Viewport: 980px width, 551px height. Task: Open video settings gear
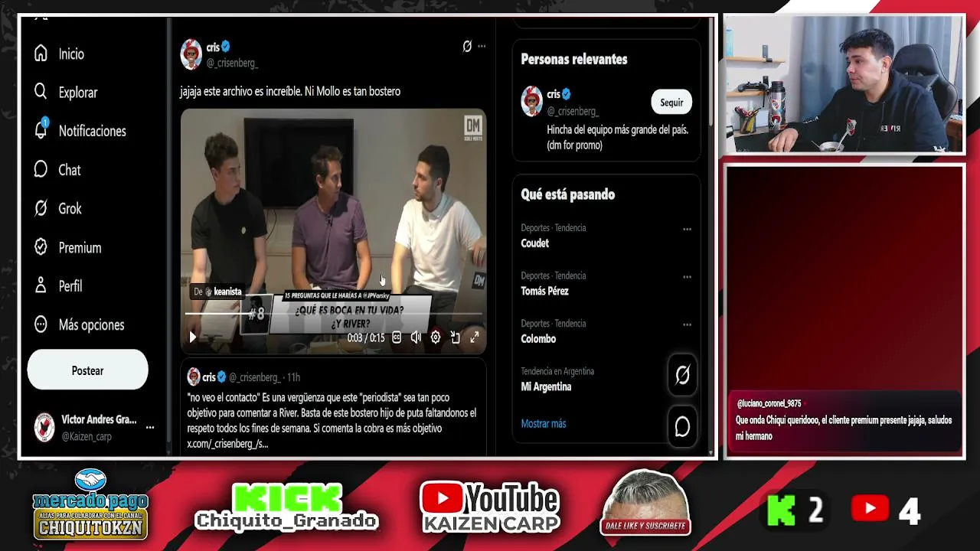point(436,337)
